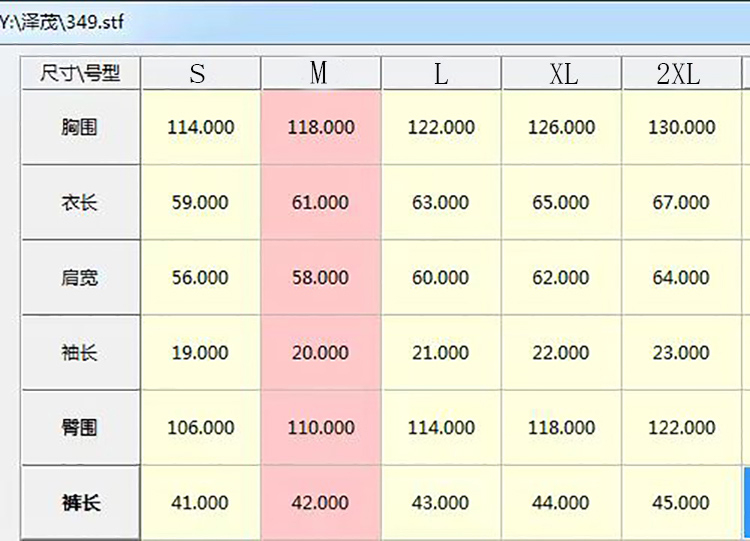
Task: Click the 尺寸\号型 corner header cell
Action: [x=80, y=73]
